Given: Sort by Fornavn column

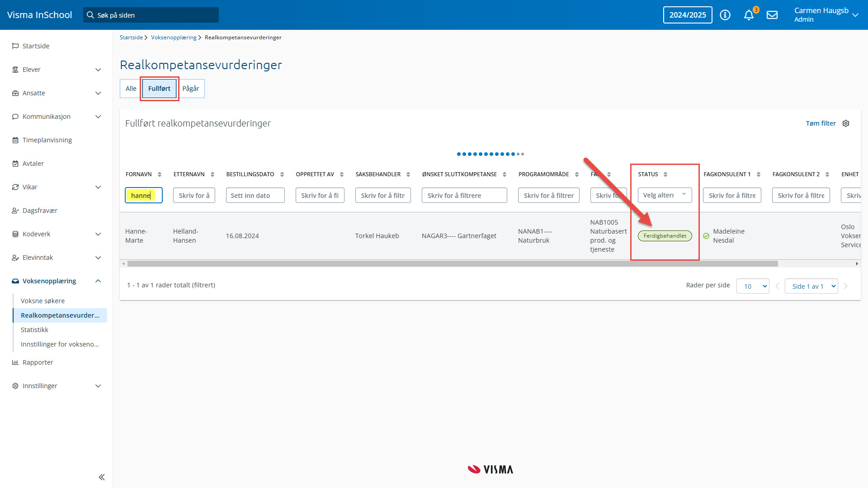Looking at the screenshot, I should pos(160,174).
